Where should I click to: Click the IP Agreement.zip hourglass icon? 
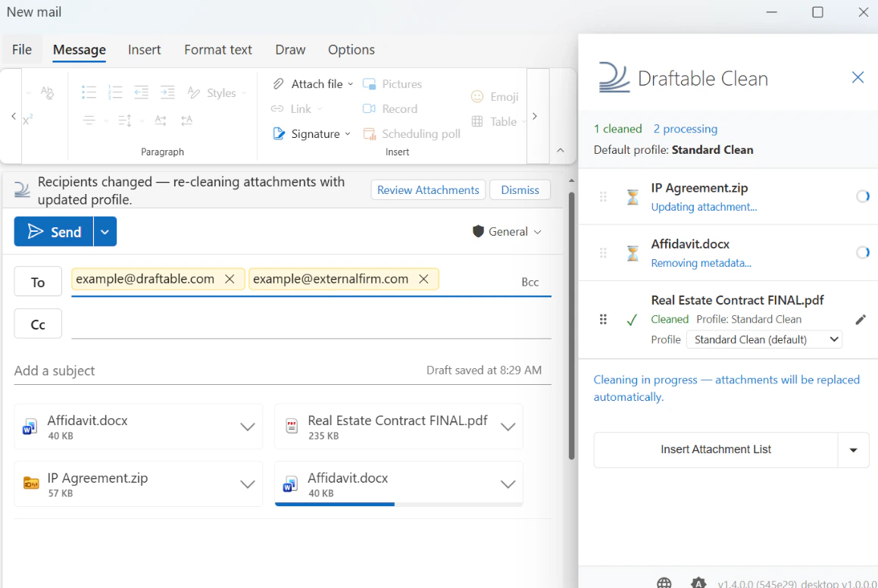[633, 197]
